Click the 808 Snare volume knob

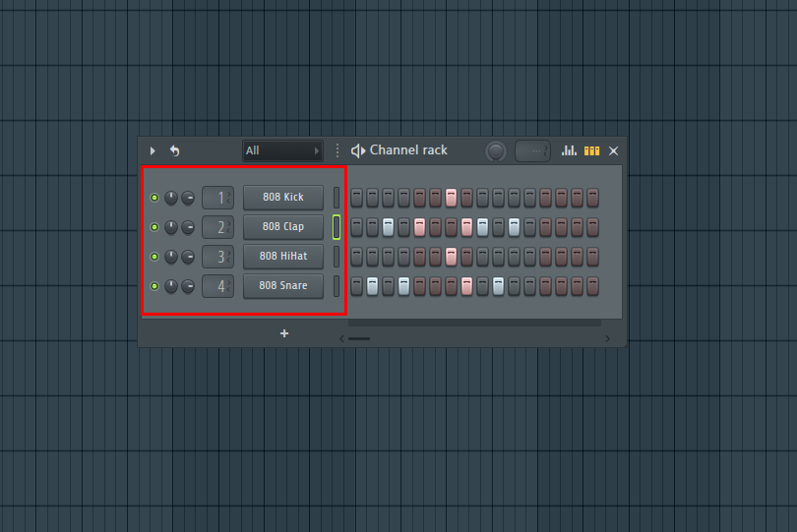point(188,286)
